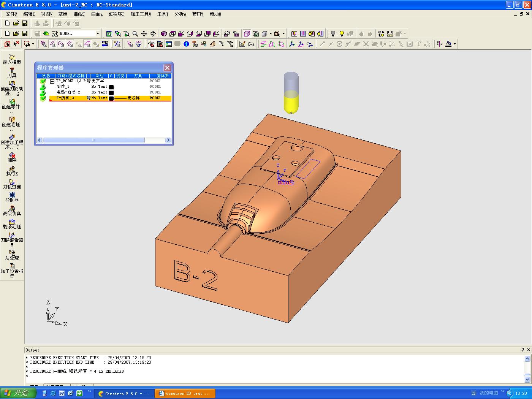The image size is (532, 399).
Task: Click the 调入模型 (load model) sidebar icon
Action: point(12,59)
